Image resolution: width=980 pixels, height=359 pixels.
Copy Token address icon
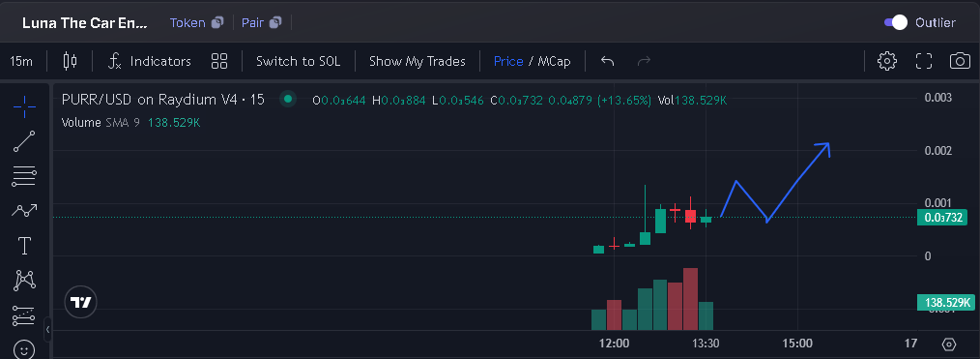tap(216, 22)
